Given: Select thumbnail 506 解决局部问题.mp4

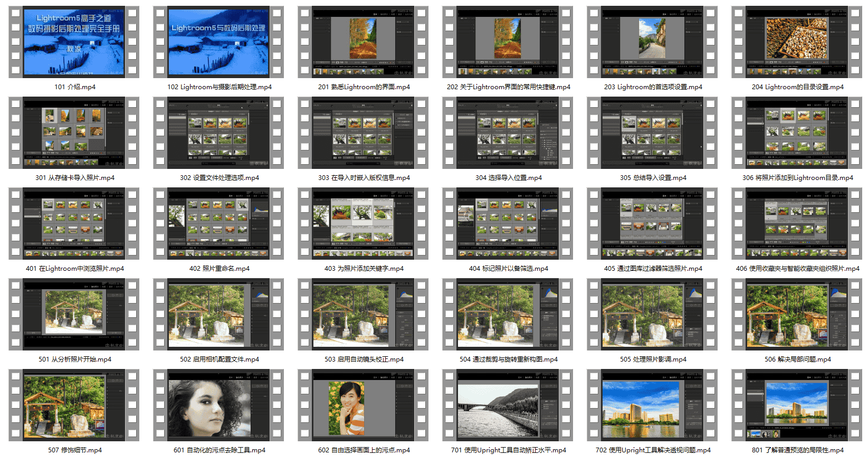Looking at the screenshot, I should point(797,315).
